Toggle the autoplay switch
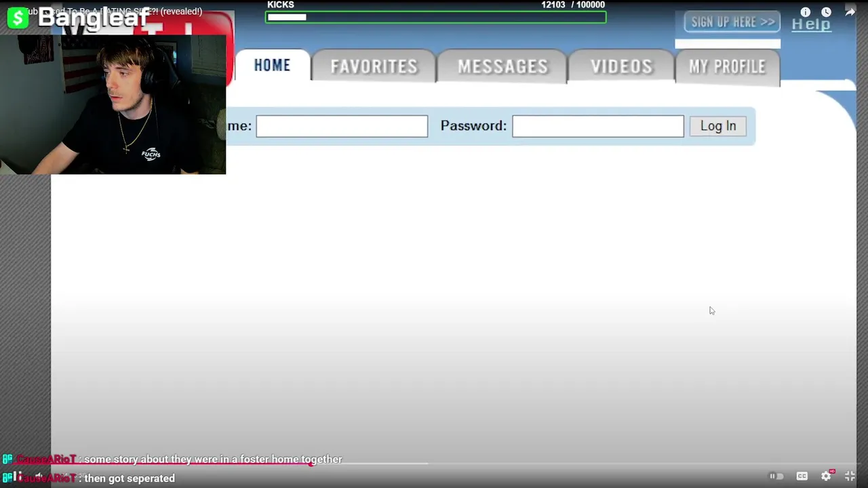868x488 pixels. pos(776,476)
